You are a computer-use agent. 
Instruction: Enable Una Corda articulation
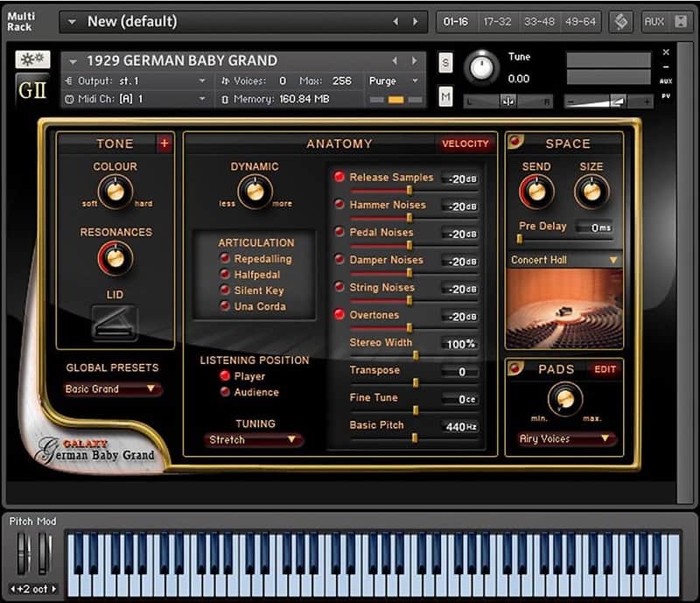tap(225, 305)
